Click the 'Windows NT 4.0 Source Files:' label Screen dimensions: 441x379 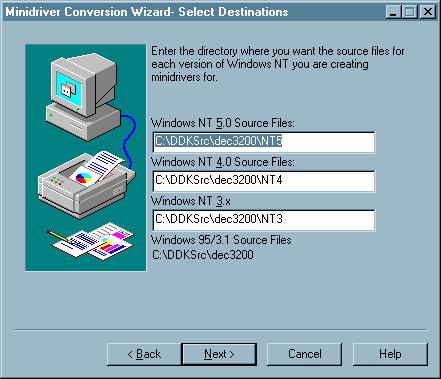223,162
